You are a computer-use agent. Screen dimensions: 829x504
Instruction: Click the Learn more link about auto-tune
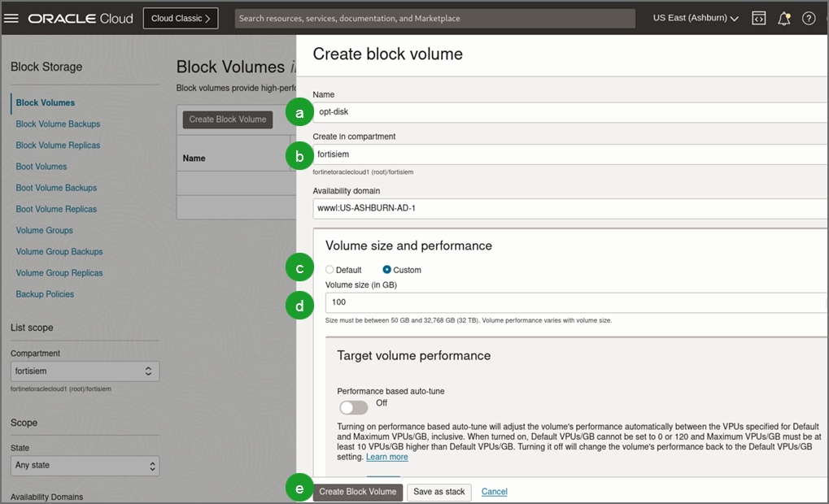pos(386,456)
